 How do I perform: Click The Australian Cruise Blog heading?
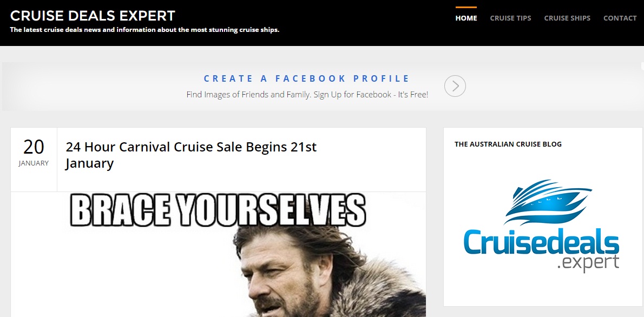pos(508,144)
